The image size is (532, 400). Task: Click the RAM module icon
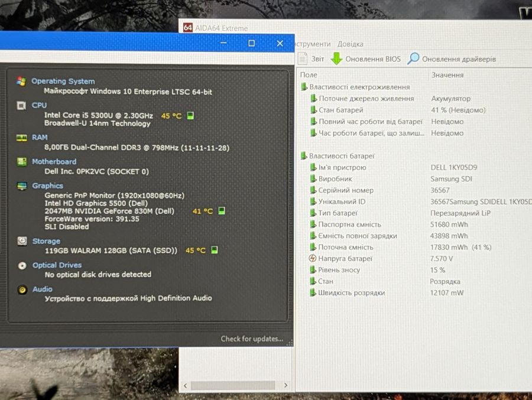click(x=21, y=138)
